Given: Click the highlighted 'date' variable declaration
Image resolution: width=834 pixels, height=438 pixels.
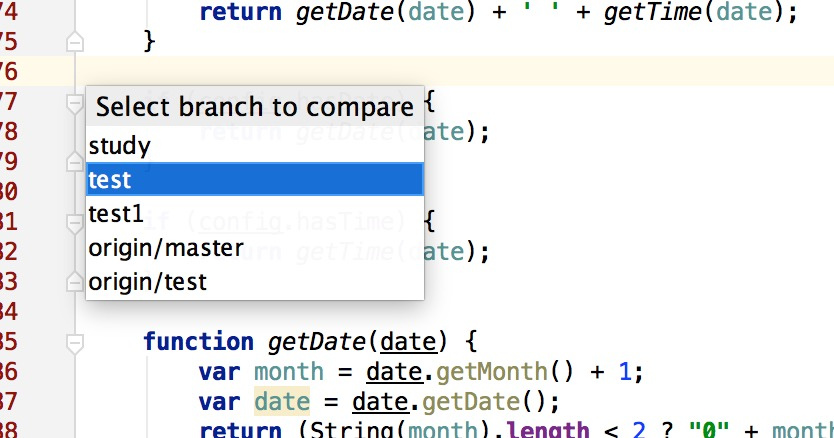Looking at the screenshot, I should pyautogui.click(x=282, y=402).
